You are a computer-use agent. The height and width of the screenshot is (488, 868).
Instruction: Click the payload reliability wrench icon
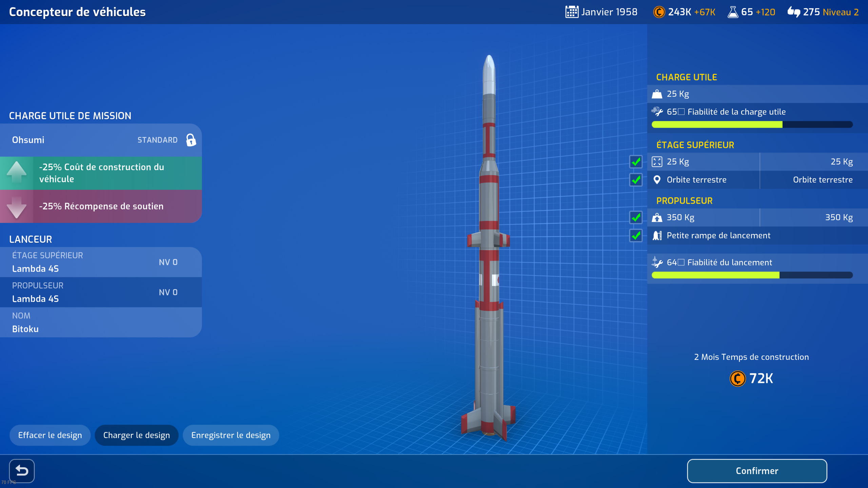coord(657,111)
